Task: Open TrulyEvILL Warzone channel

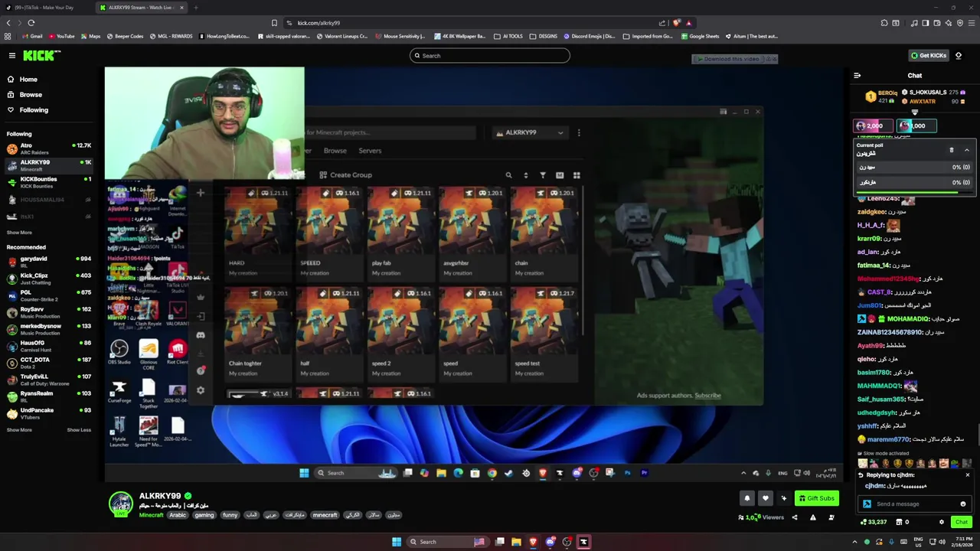Action: 49,380
